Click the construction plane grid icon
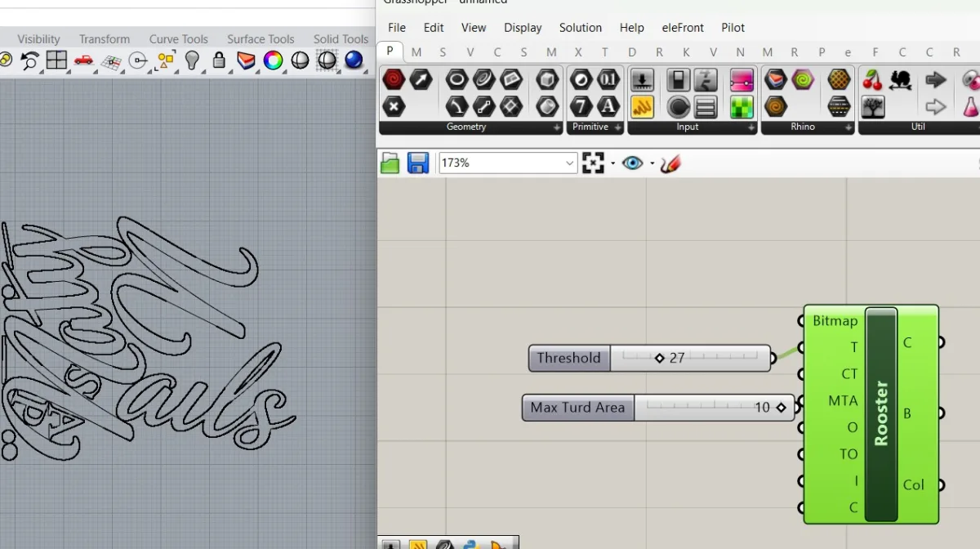The image size is (980, 549). [x=111, y=61]
